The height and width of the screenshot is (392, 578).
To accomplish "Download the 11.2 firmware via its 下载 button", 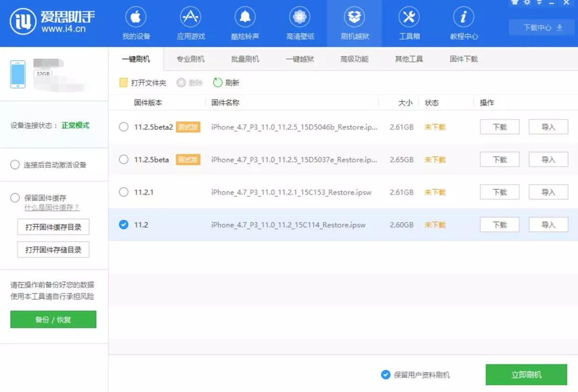I will pyautogui.click(x=499, y=225).
